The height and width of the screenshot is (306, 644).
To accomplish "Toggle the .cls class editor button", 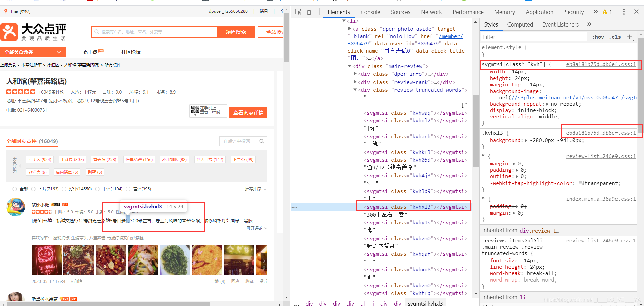I will [615, 37].
